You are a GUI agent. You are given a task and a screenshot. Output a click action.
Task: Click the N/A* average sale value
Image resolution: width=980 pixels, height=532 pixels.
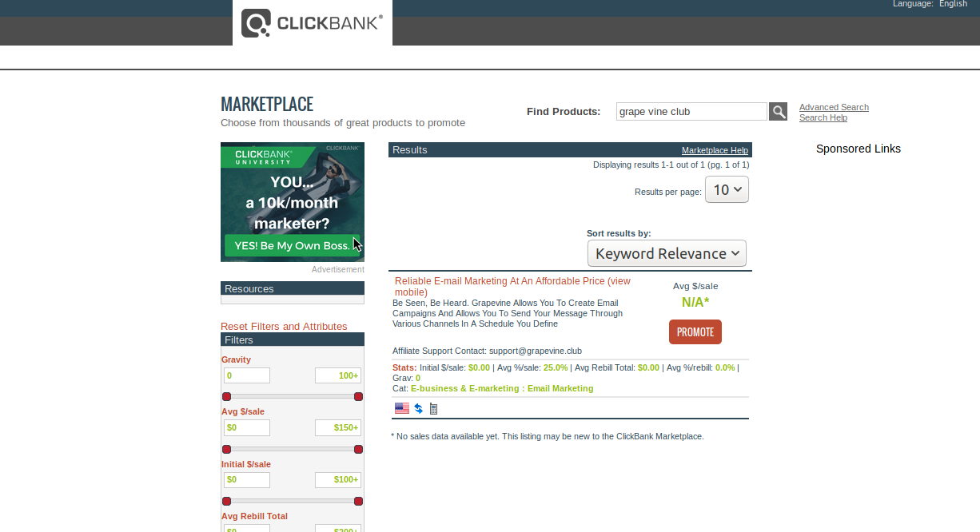pyautogui.click(x=695, y=302)
